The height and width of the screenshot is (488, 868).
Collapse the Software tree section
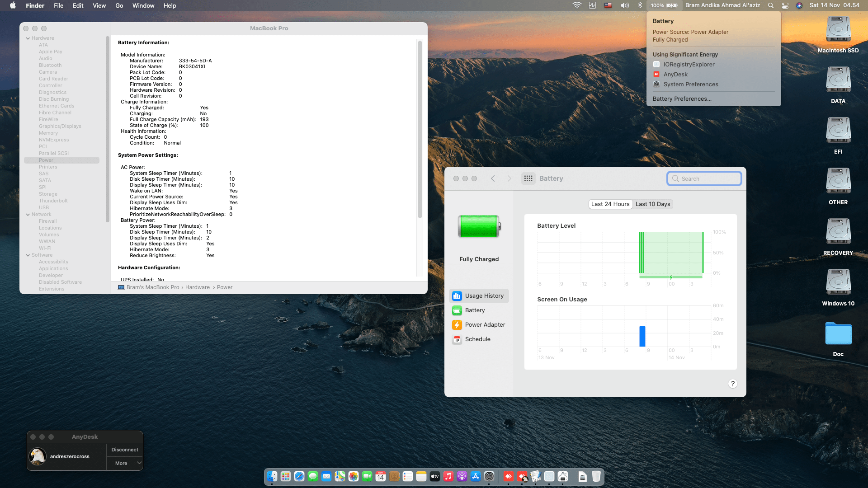click(28, 255)
